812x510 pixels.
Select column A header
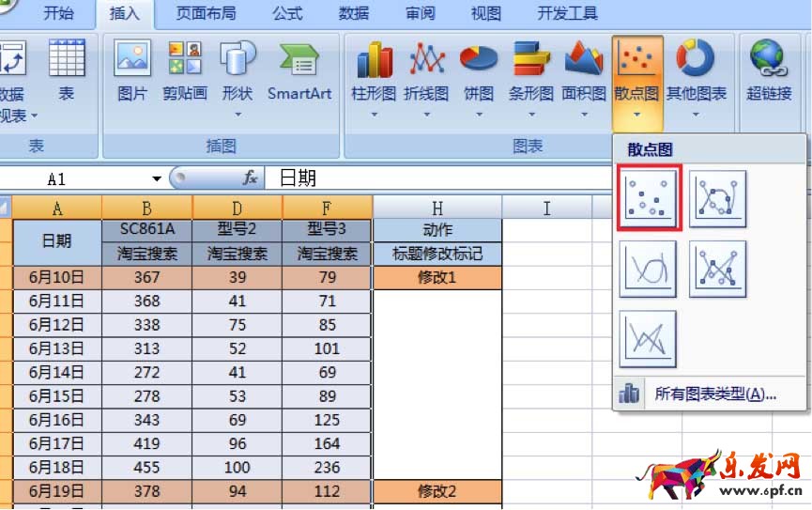[57, 208]
